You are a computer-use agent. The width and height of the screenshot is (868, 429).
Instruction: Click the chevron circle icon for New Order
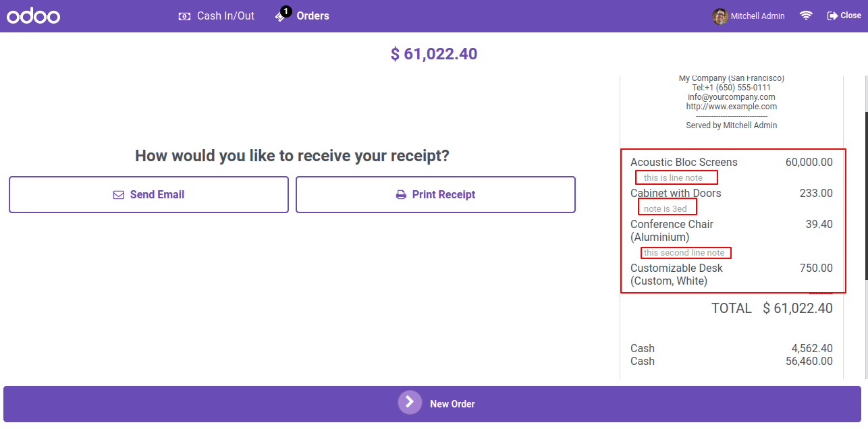(410, 402)
